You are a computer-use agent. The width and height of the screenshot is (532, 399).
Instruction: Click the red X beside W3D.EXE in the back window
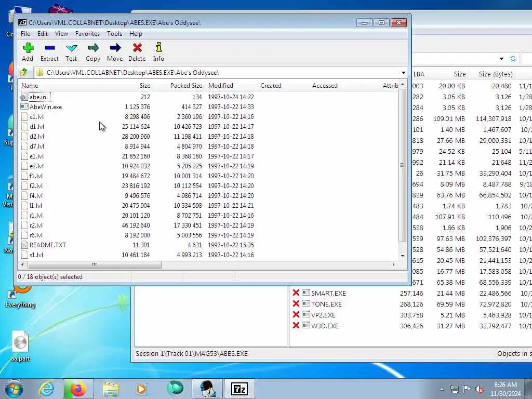tap(296, 325)
